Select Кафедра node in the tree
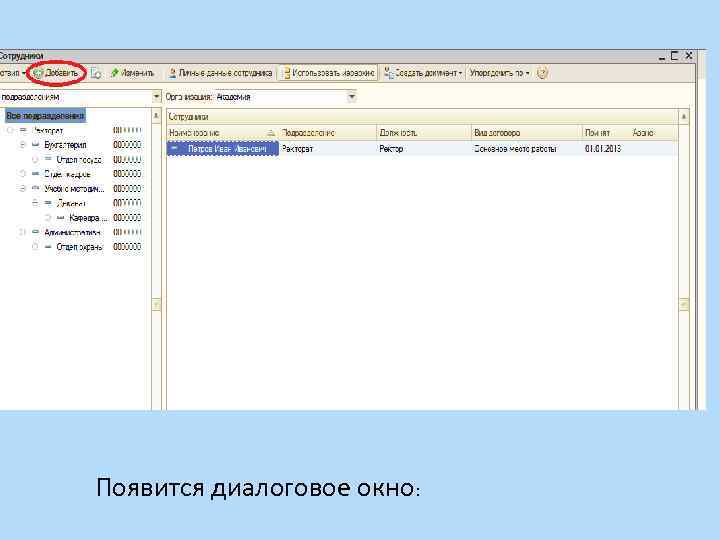The width and height of the screenshot is (720, 540). [87, 218]
